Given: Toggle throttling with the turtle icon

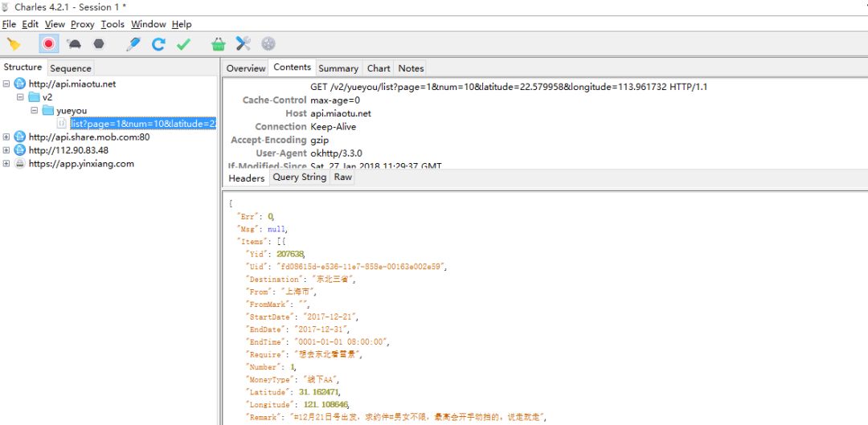Looking at the screenshot, I should [74, 43].
